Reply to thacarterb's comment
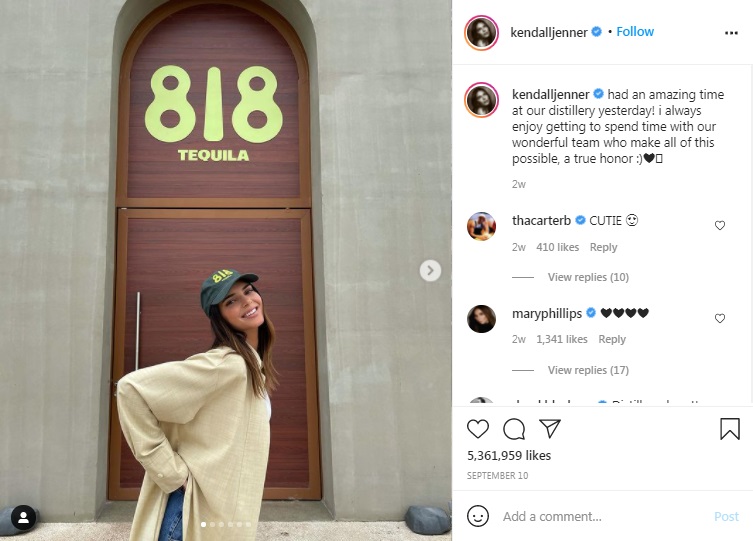The width and height of the screenshot is (753, 541). 603,247
